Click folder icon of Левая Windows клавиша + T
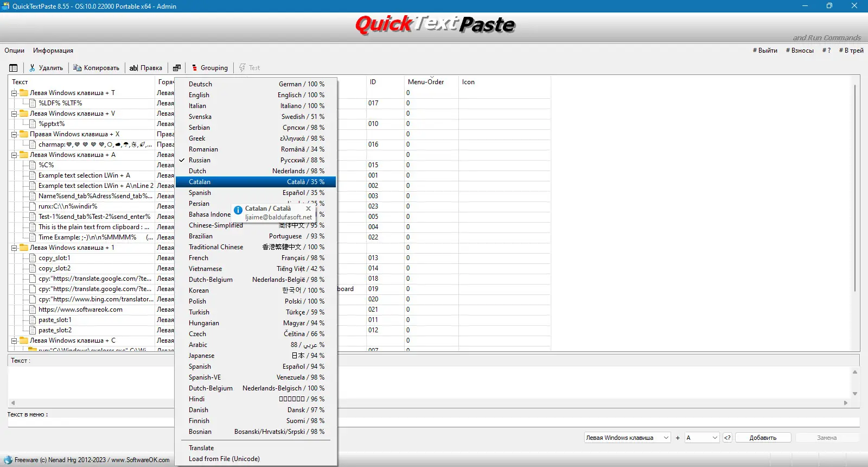Screen dimensions: 868x467 pos(24,93)
